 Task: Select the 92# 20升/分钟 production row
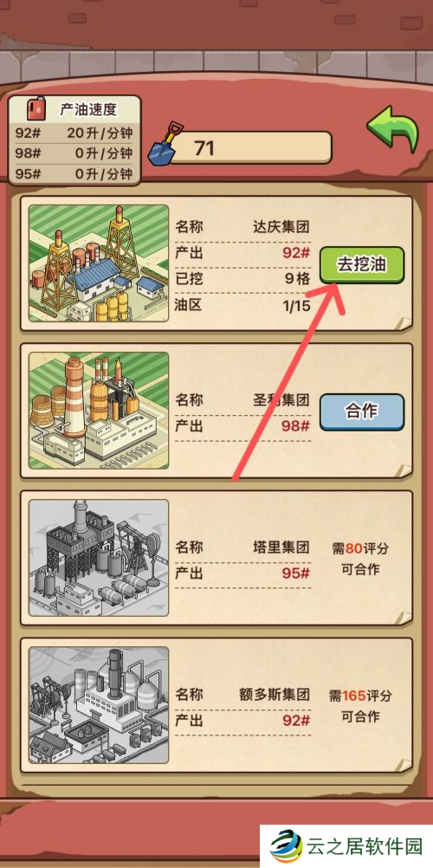coord(74,133)
